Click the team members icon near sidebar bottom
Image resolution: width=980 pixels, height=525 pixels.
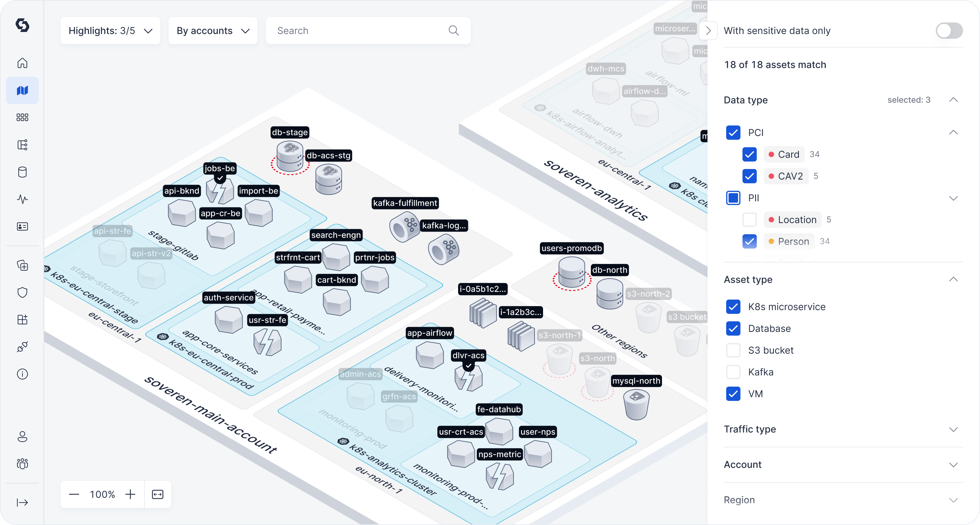(22, 464)
